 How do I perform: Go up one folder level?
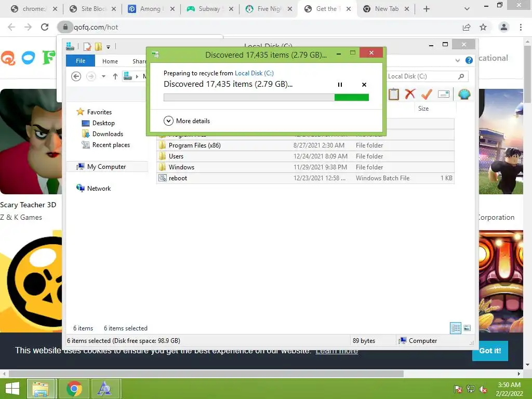point(115,76)
